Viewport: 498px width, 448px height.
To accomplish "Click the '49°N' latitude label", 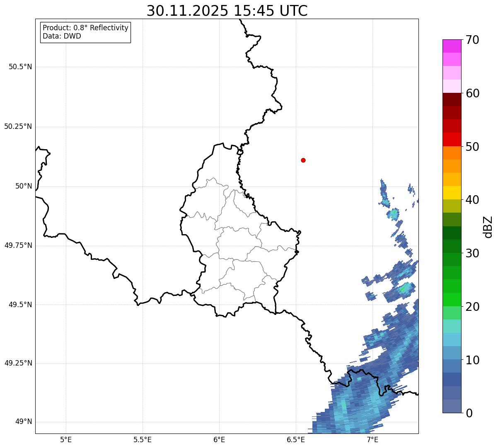I will (x=24, y=422).
